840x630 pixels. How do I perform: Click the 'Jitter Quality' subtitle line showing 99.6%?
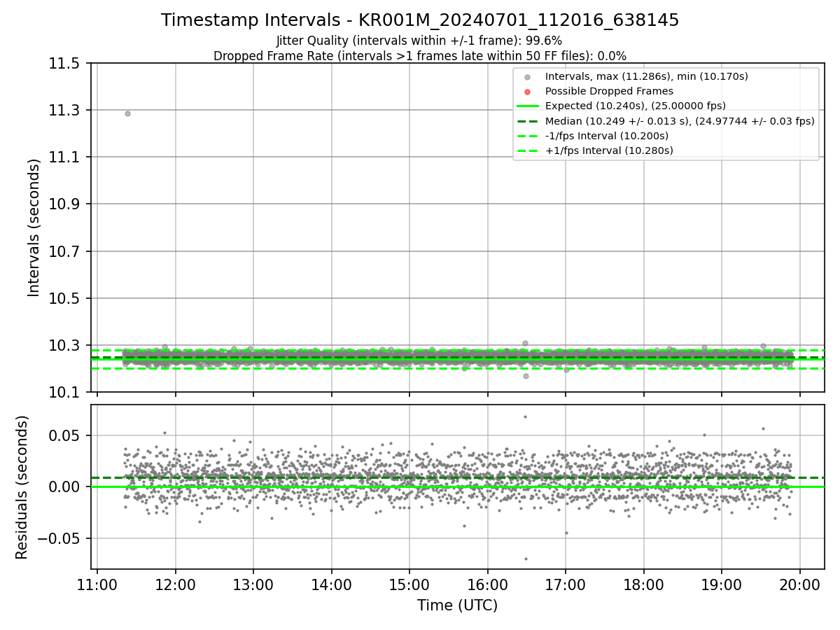click(419, 41)
